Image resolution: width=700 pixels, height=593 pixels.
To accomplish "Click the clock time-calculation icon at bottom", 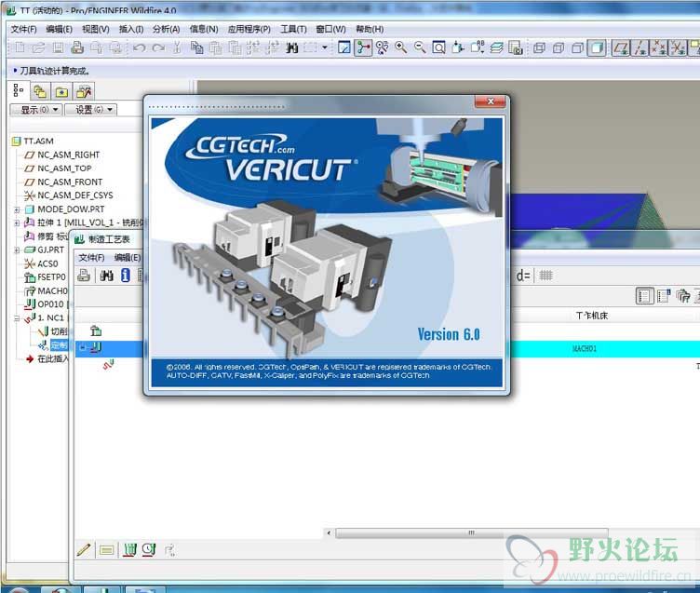I will 149,549.
